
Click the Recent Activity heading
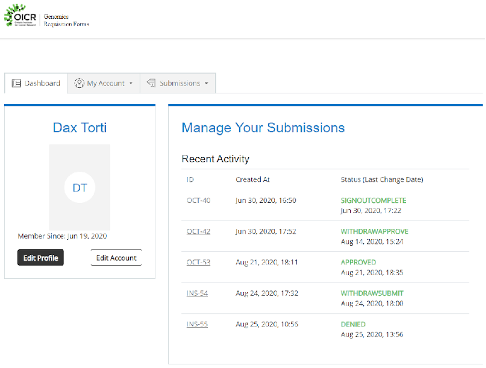[x=215, y=159]
